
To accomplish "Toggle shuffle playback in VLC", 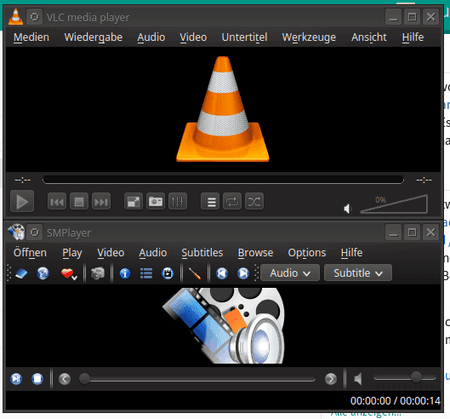I will 254,202.
